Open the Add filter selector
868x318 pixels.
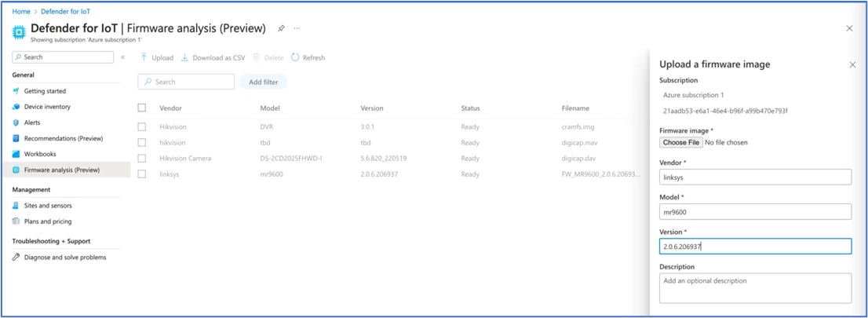(263, 82)
